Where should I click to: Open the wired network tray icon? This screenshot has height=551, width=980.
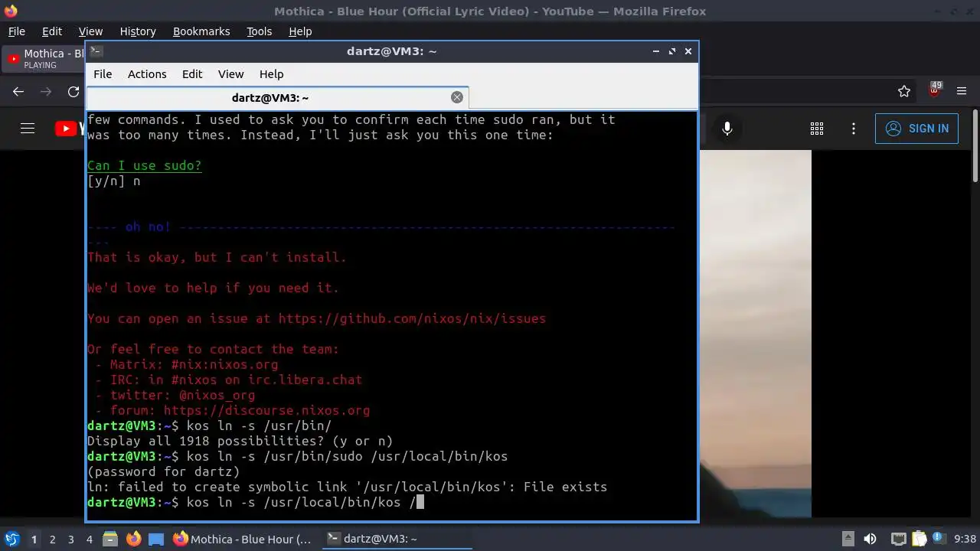(899, 539)
